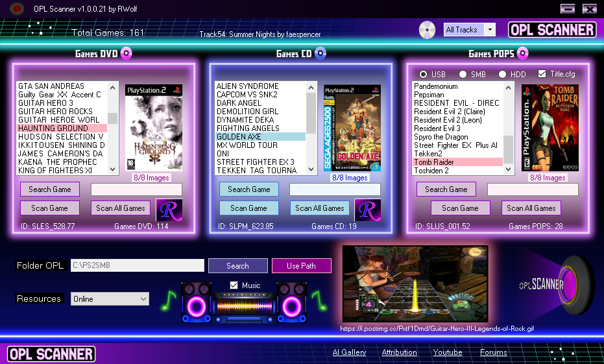Toggle the Music checkbox
The height and width of the screenshot is (364, 604).
[234, 285]
